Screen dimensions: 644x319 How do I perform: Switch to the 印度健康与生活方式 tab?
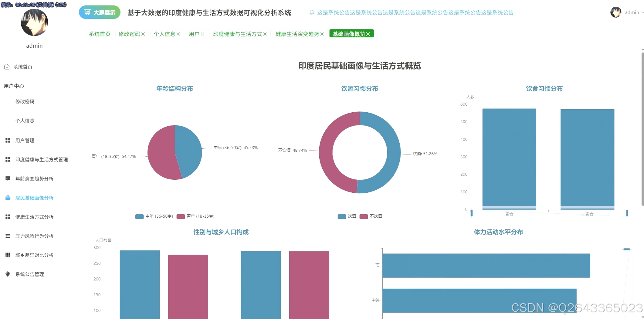[x=237, y=34]
